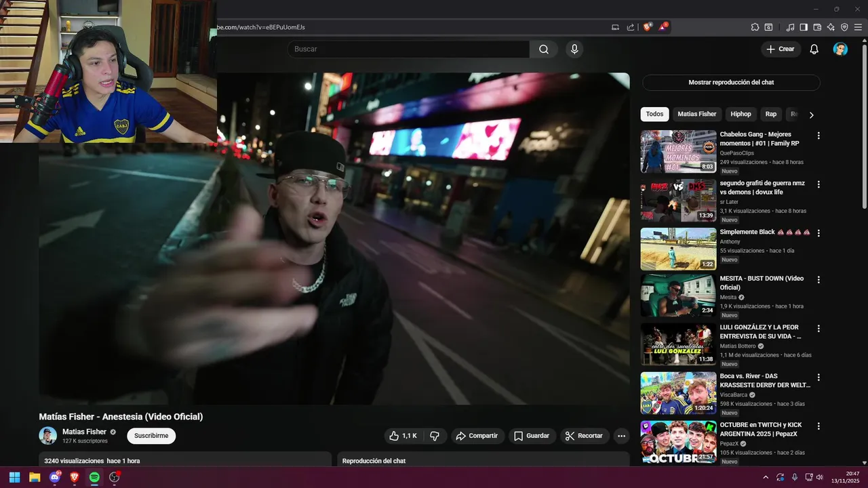Viewport: 868px width, 488px height.
Task: Open Brave Rewards triangle icon
Action: pyautogui.click(x=664, y=27)
